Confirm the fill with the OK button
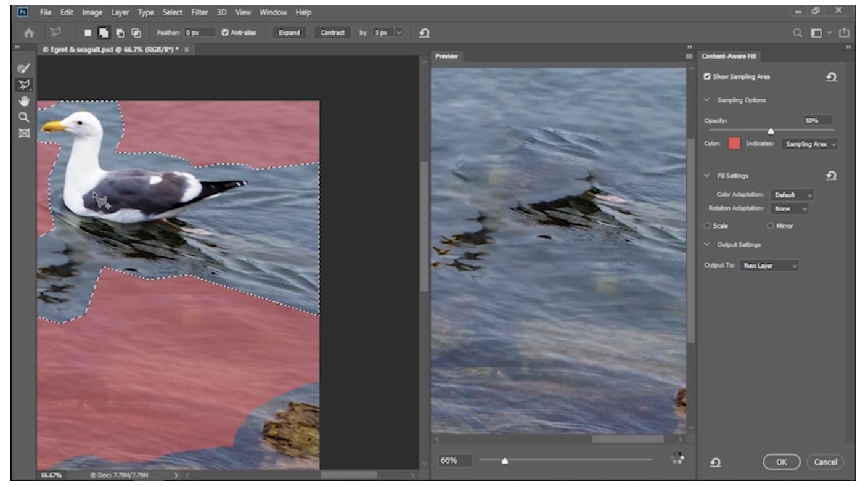This screenshot has height=487, width=868. click(782, 461)
